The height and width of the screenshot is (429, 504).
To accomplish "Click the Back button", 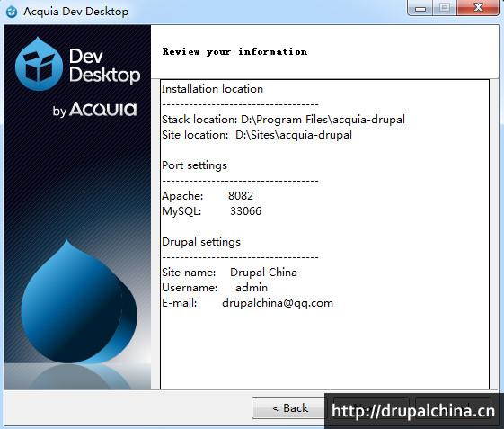I will [288, 407].
